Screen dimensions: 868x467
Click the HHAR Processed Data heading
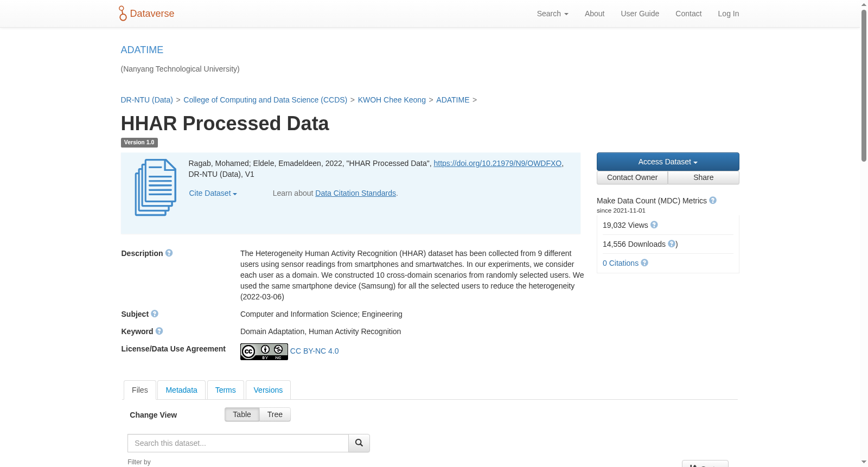point(225,124)
